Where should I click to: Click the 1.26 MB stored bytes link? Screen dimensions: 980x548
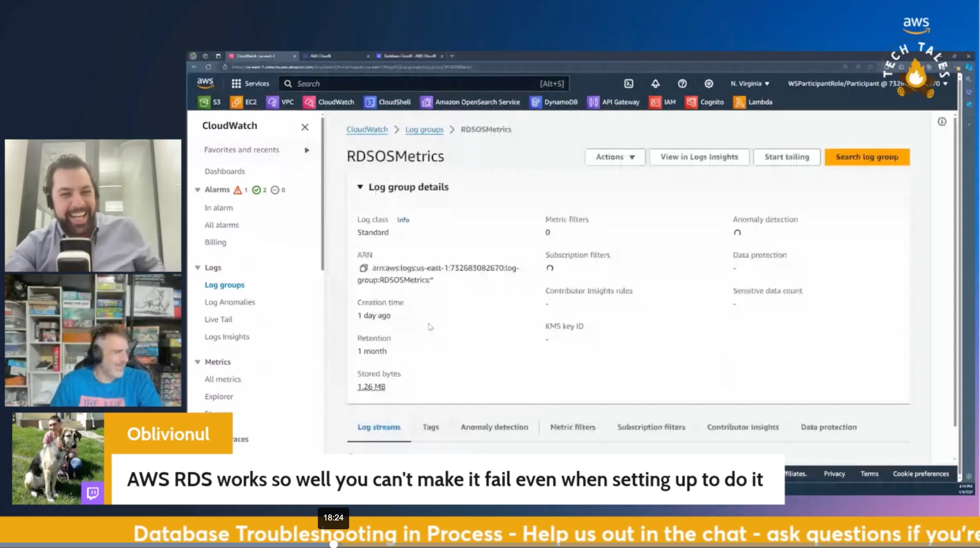371,386
